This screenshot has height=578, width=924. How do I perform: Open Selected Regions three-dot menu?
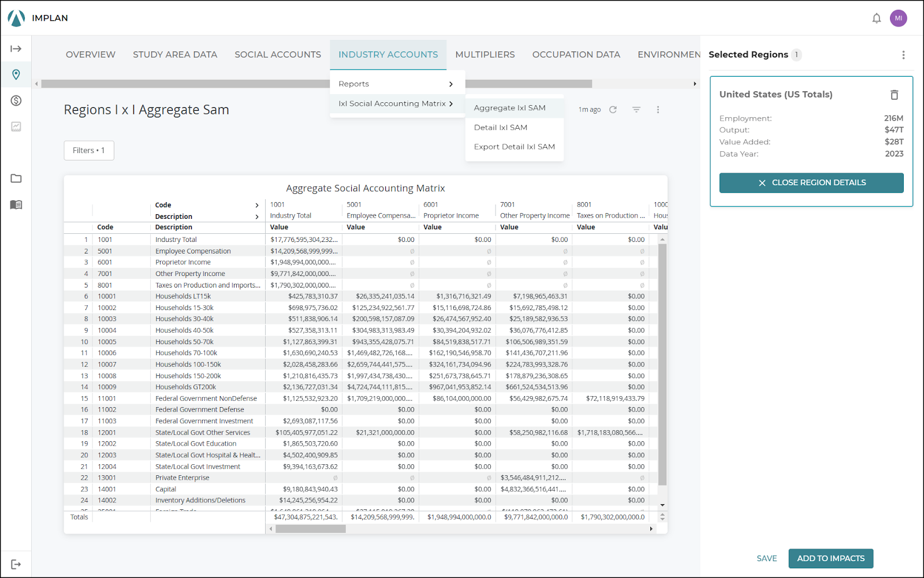[x=904, y=55]
